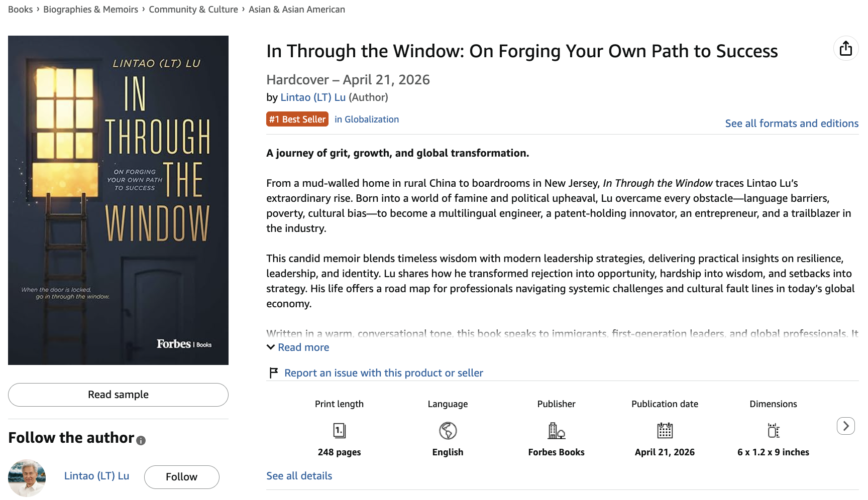Click the publisher building icon
This screenshot has height=500, width=868.
point(556,431)
